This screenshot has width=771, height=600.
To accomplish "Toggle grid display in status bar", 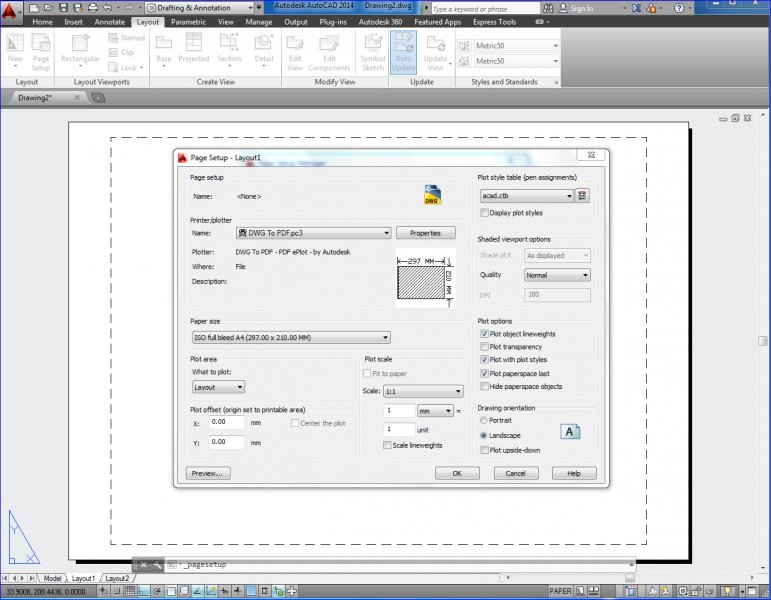I will (x=130, y=591).
